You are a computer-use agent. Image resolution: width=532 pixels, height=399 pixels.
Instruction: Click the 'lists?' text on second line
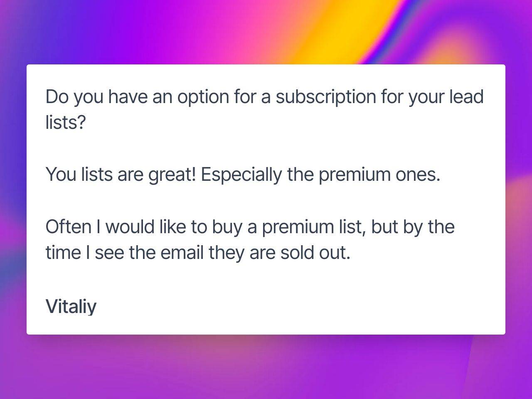[65, 122]
